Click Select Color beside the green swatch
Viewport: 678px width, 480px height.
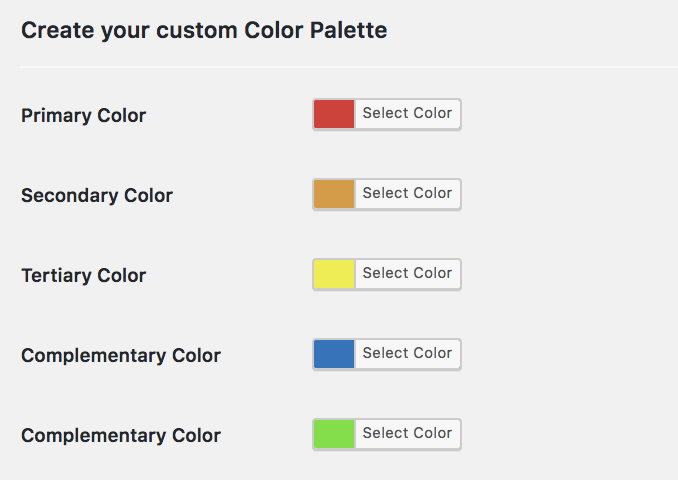click(x=407, y=433)
